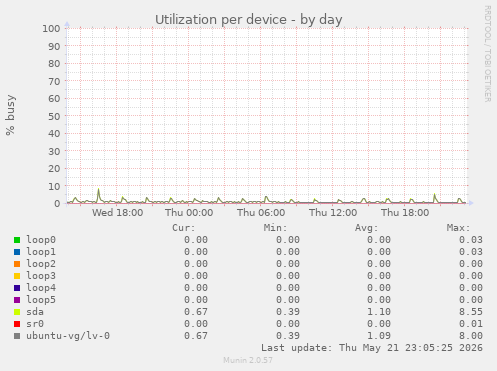Click the 50 value on y-axis
Image resolution: width=497 pixels, height=371 pixels.
click(54, 116)
